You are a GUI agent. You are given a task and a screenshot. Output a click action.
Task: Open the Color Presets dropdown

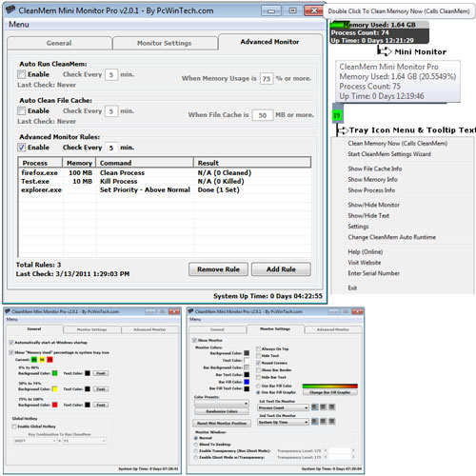pyautogui.click(x=222, y=404)
